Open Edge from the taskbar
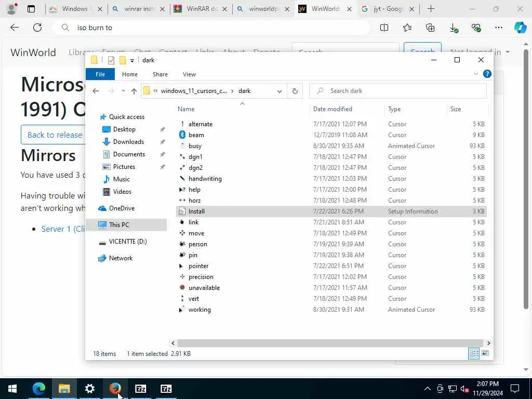The height and width of the screenshot is (399, 532). click(x=38, y=389)
